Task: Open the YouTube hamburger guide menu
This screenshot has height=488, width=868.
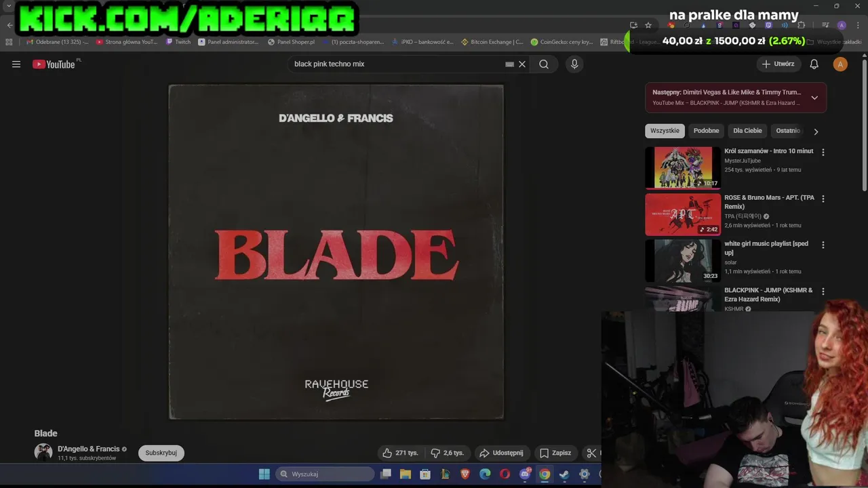Action: click(x=16, y=64)
